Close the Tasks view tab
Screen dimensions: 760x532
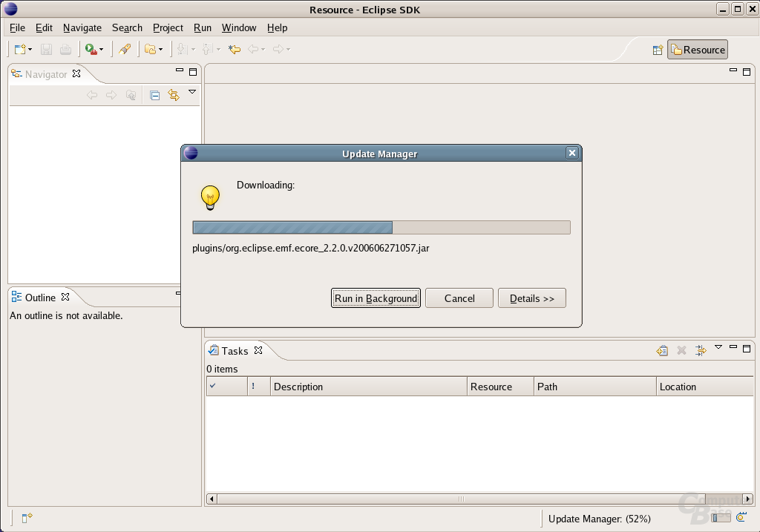coord(258,349)
